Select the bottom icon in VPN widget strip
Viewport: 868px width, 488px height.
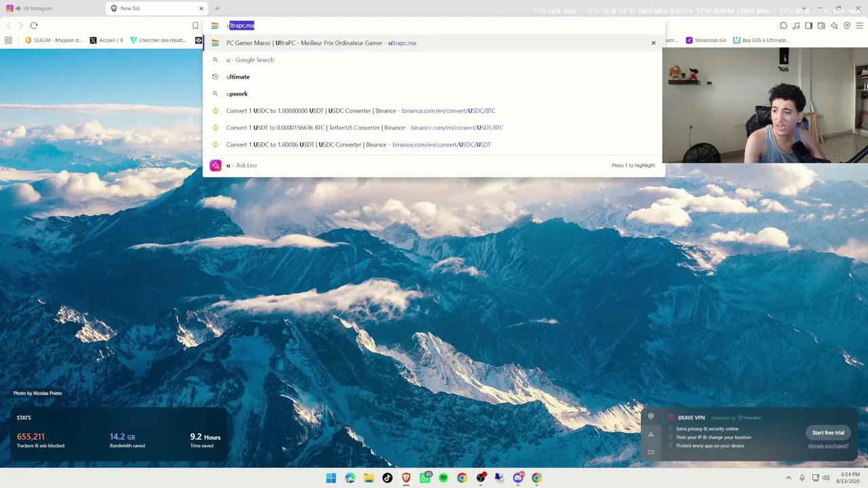[x=651, y=452]
